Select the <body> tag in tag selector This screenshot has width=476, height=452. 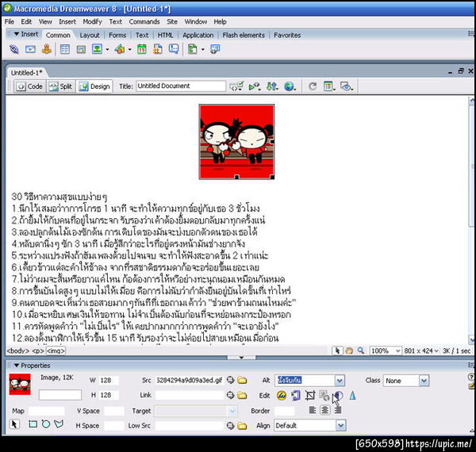[x=18, y=350]
